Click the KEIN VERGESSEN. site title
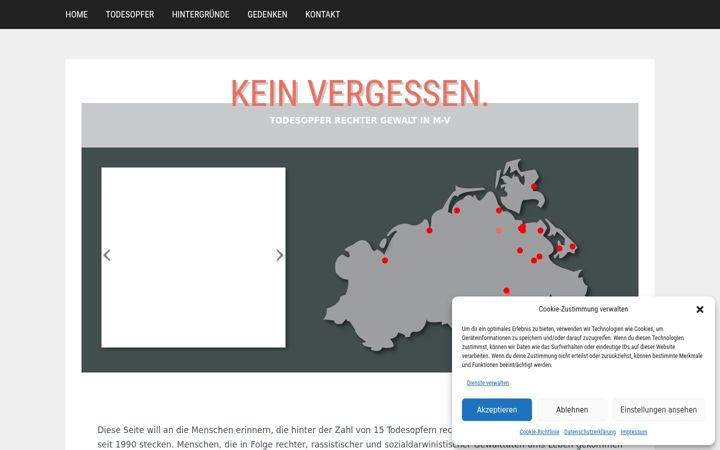Image resolution: width=720 pixels, height=450 pixels. [x=360, y=93]
